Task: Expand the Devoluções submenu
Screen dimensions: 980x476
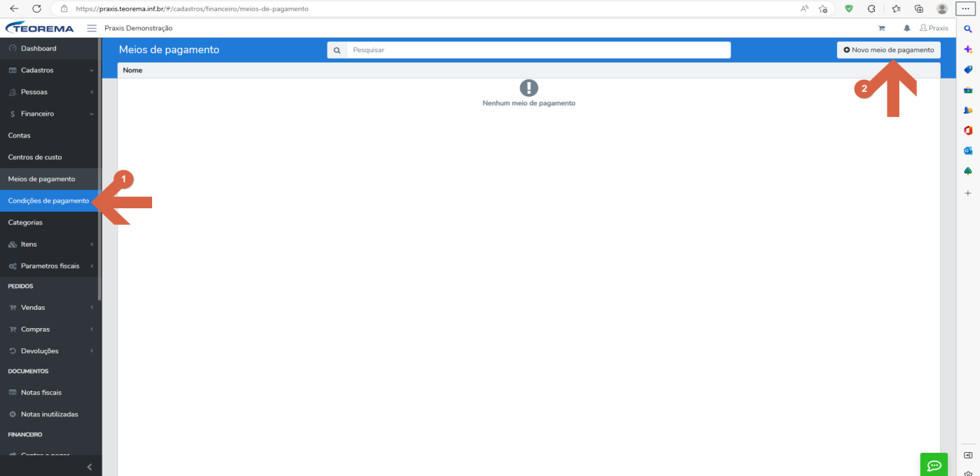Action: point(50,351)
